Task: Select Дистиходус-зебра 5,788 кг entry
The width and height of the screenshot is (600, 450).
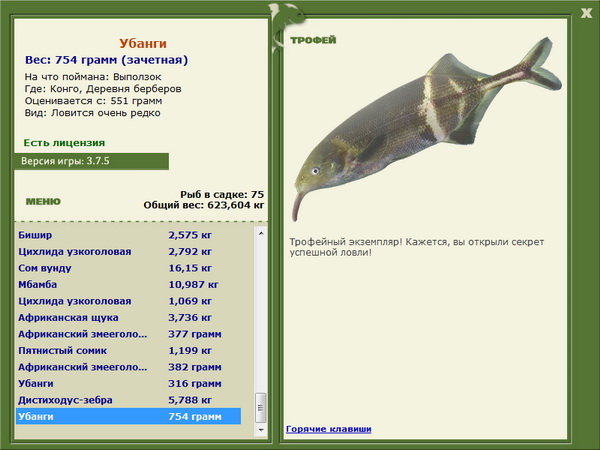Action: click(x=129, y=400)
